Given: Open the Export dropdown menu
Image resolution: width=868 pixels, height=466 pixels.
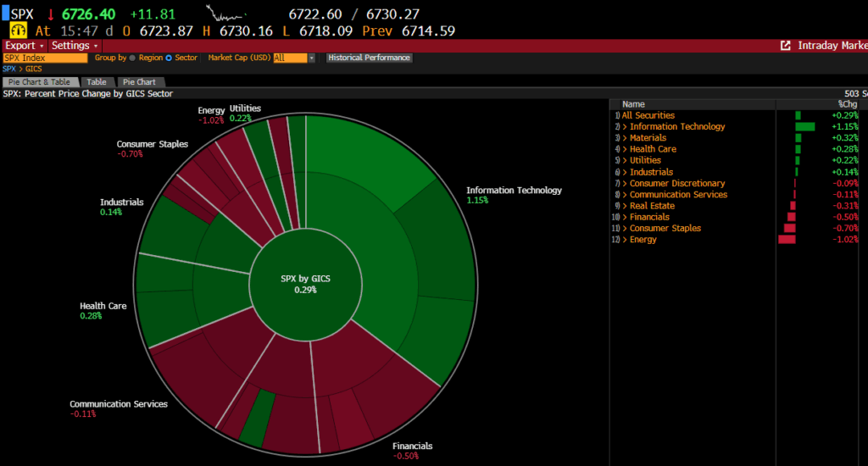Looking at the screenshot, I should [24, 46].
